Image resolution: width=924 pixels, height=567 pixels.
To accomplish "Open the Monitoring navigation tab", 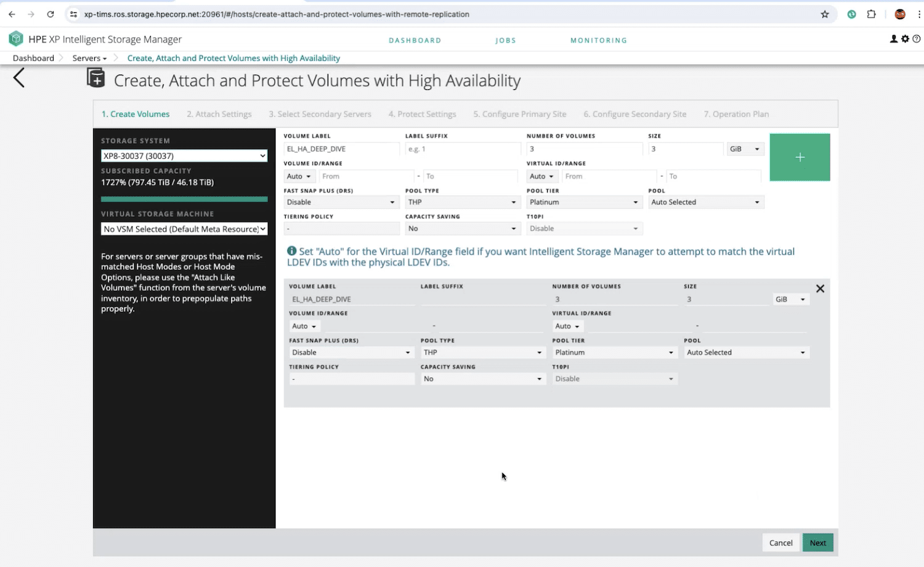I will [x=599, y=40].
